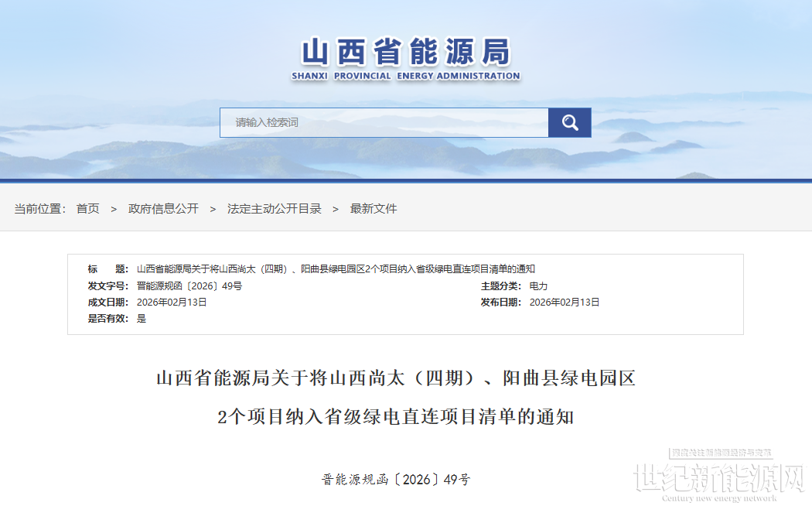Click the 电力 topic classification value

tap(538, 285)
